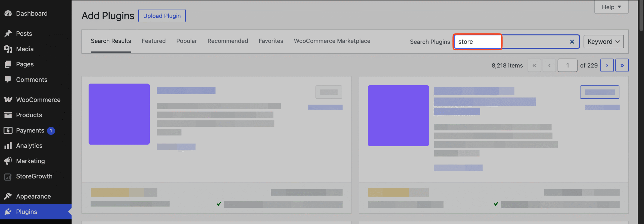Click the Marketing megaphone icon
Image resolution: width=644 pixels, height=224 pixels.
coord(8,161)
